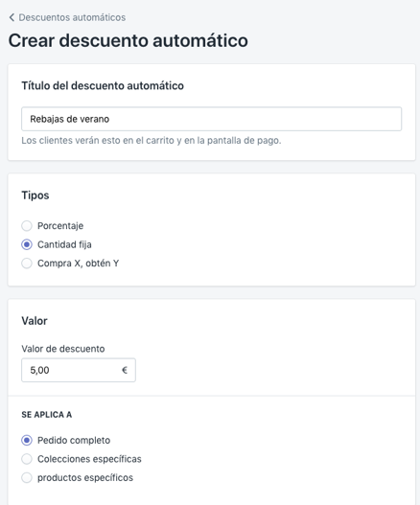This screenshot has height=505, width=420.
Task: Click the Rebajas de verano title field
Action: tap(212, 119)
